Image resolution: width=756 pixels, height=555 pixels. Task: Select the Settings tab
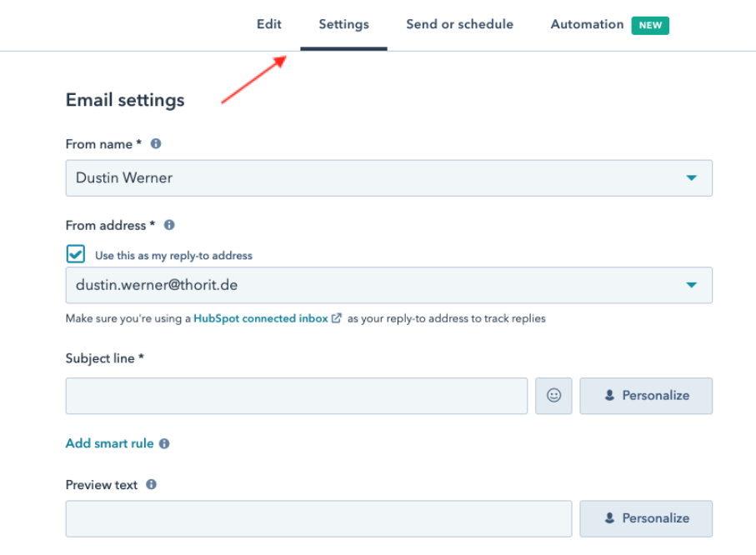pos(343,24)
